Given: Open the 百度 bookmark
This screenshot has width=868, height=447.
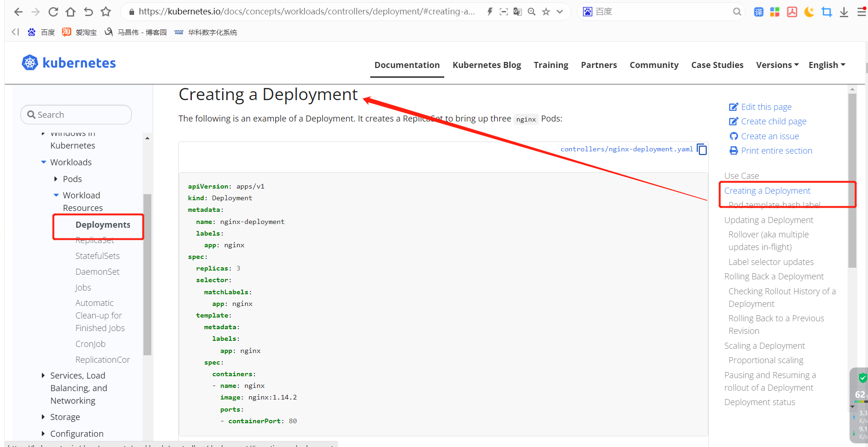Looking at the screenshot, I should coord(41,32).
